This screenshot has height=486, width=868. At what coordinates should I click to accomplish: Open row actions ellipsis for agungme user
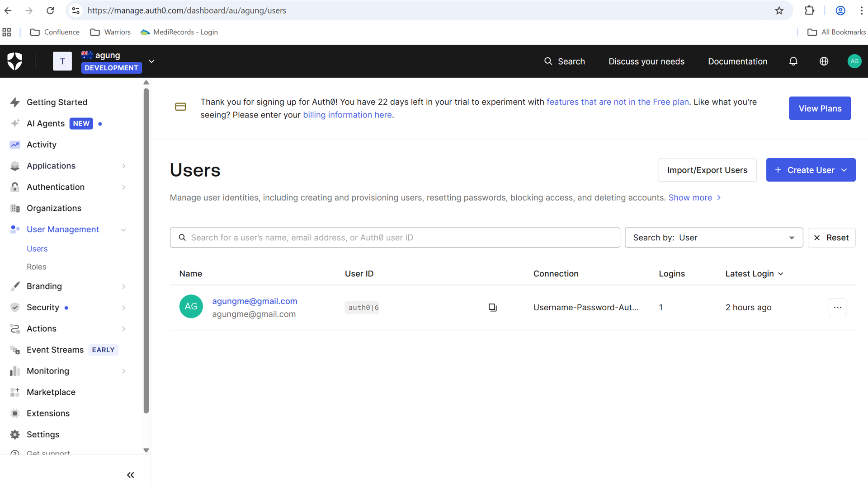tap(837, 308)
